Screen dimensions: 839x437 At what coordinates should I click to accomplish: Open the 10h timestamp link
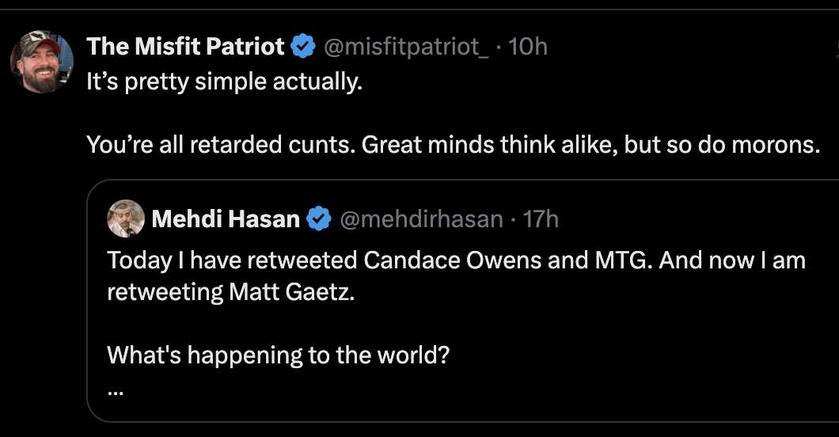coord(528,46)
